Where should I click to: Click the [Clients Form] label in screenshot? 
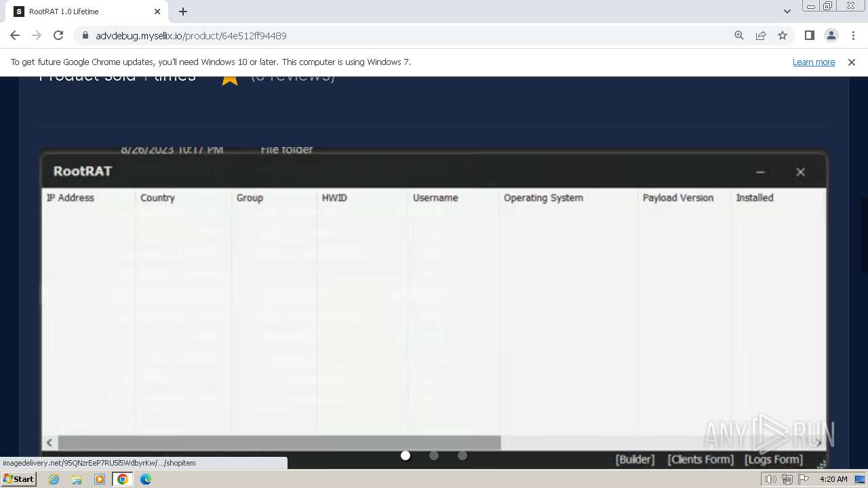pyautogui.click(x=701, y=460)
